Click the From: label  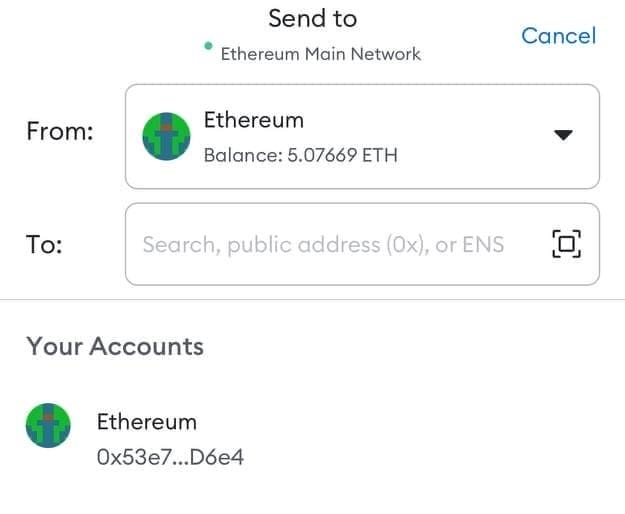[x=60, y=132]
